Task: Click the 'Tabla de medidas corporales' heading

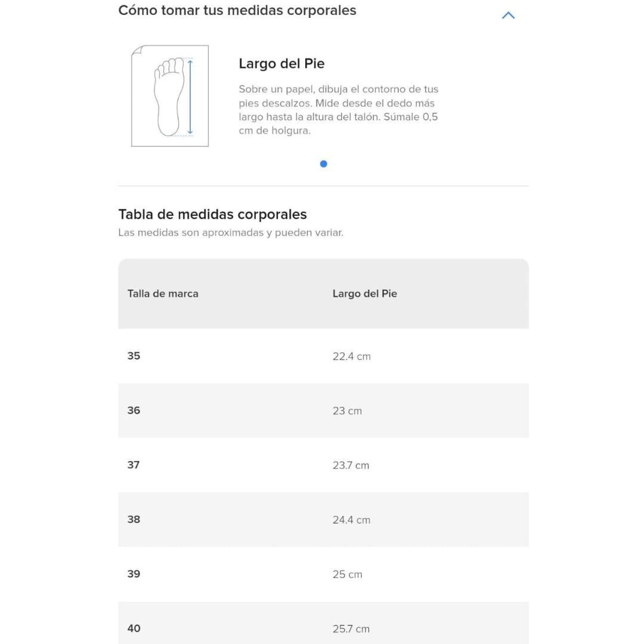Action: pyautogui.click(x=212, y=215)
